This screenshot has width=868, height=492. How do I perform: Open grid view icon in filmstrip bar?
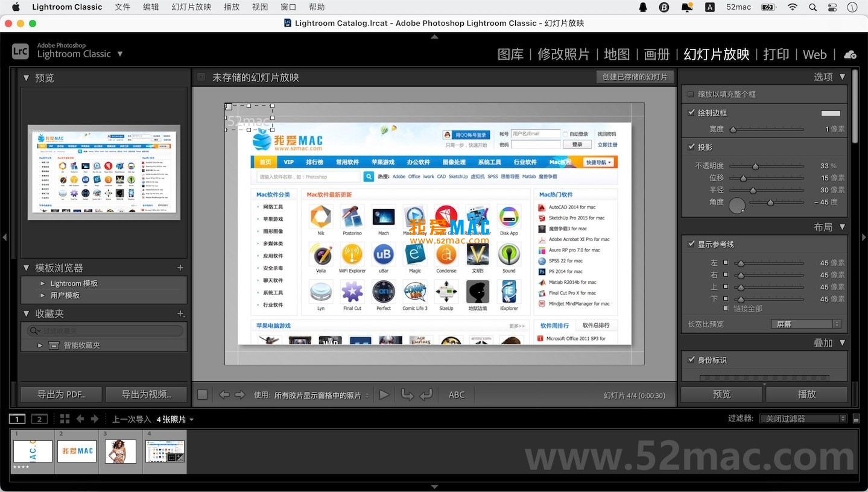(x=65, y=419)
